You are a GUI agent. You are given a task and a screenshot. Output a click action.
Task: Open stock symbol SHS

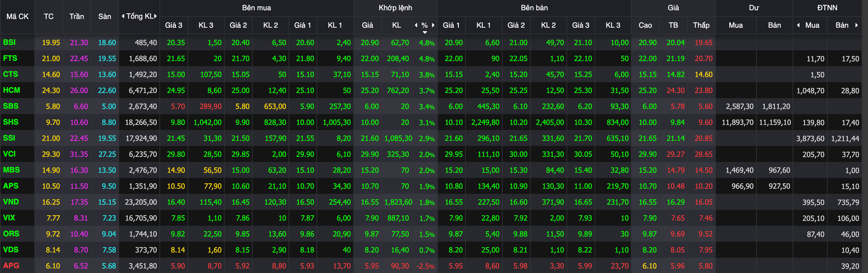[11, 122]
